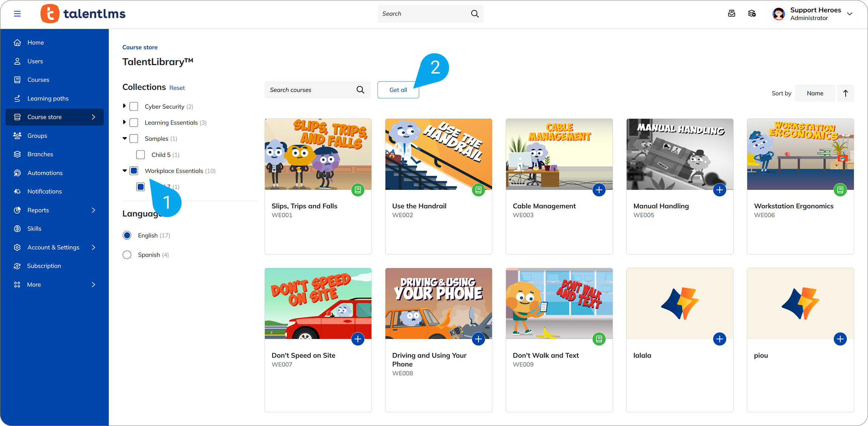Click Reset link next to Collections
The width and height of the screenshot is (868, 426).
click(x=177, y=88)
